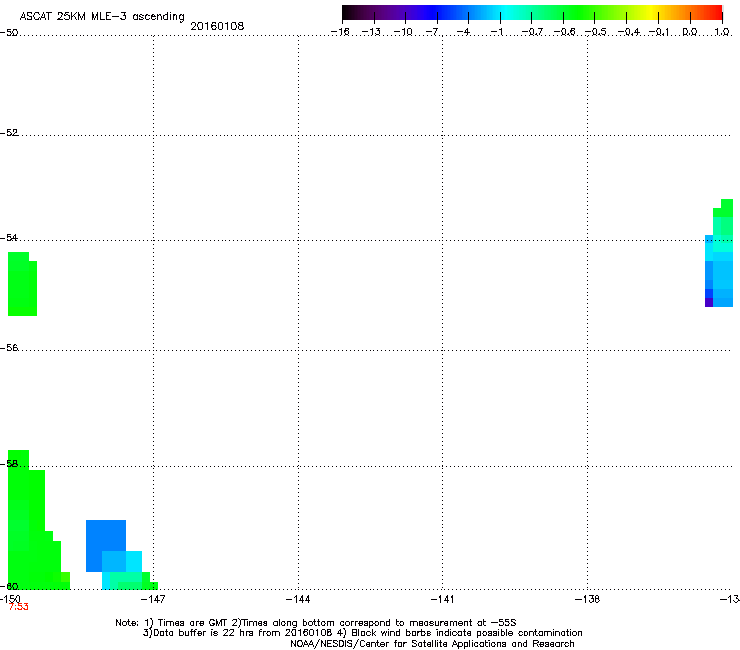
Task: Click the latitude axis label -54
Action: click(x=9, y=237)
